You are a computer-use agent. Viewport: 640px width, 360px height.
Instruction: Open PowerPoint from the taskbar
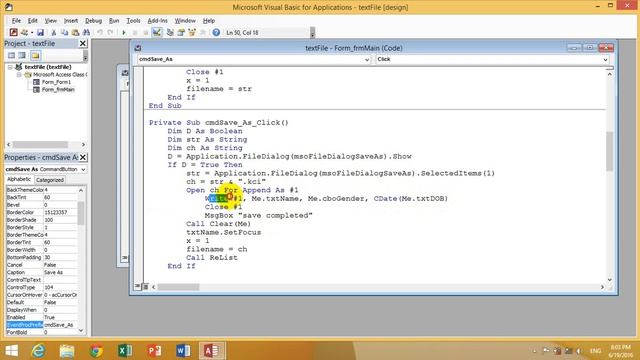[154, 351]
